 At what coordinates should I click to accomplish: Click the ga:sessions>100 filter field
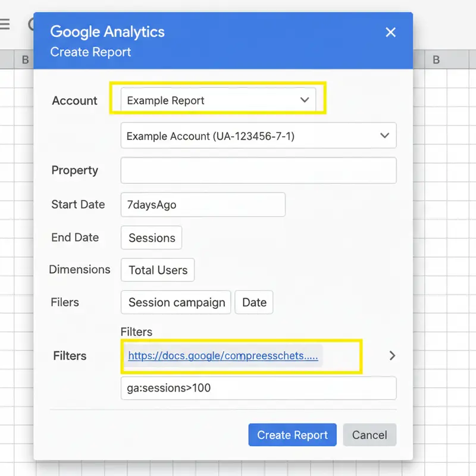pyautogui.click(x=258, y=389)
